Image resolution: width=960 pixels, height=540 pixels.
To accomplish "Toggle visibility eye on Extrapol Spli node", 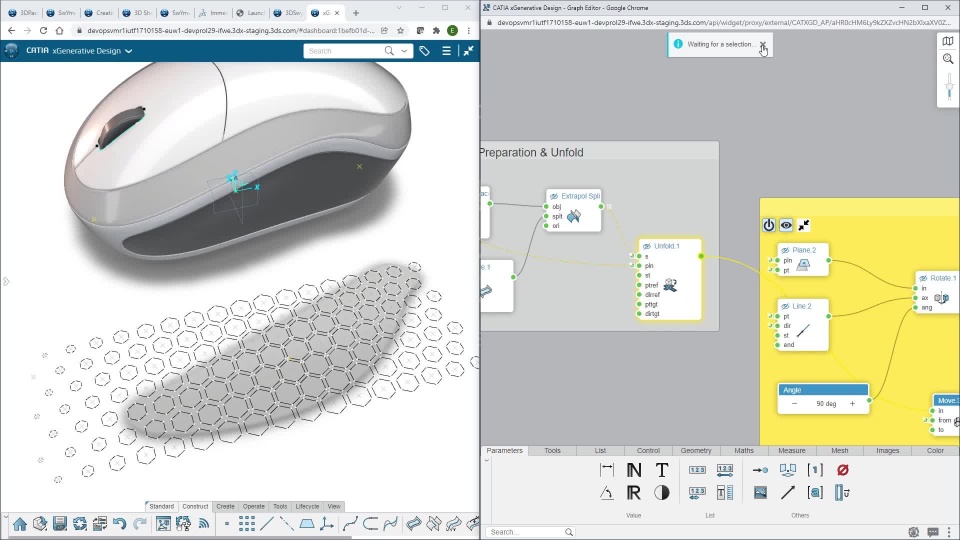I will click(x=554, y=197).
